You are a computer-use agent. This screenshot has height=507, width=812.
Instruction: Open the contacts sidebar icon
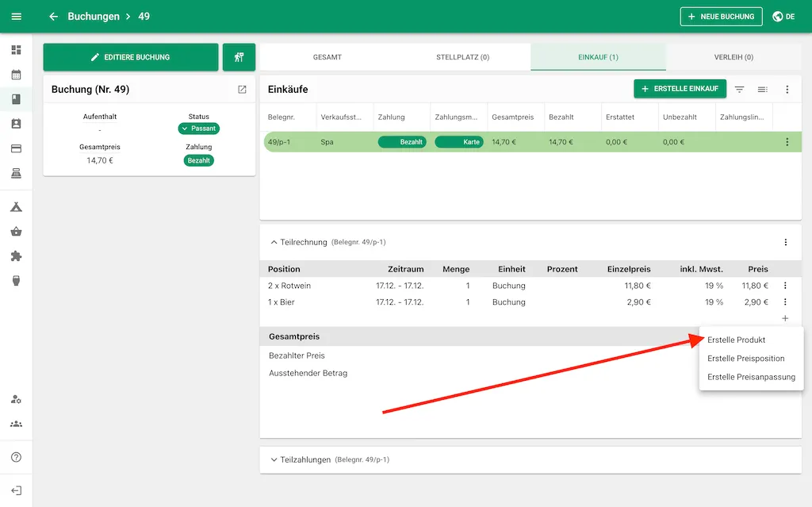click(16, 124)
